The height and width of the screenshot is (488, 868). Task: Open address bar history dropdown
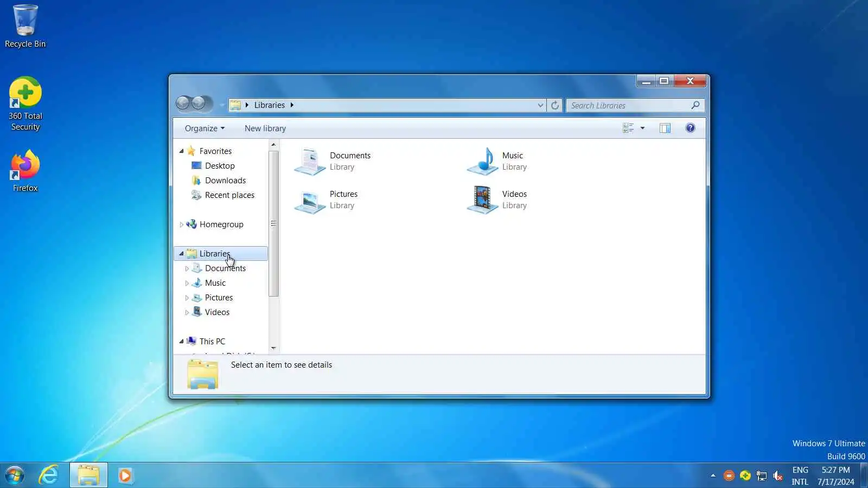[x=540, y=105]
